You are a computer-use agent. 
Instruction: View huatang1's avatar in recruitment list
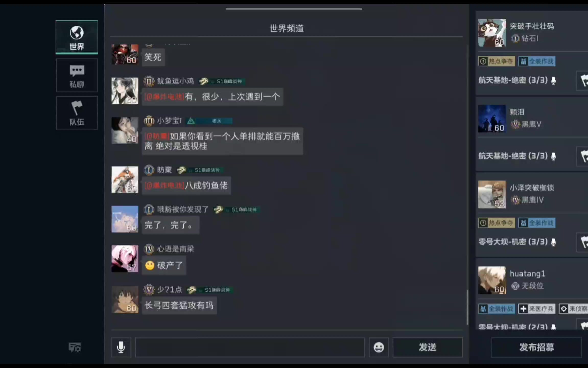point(492,280)
